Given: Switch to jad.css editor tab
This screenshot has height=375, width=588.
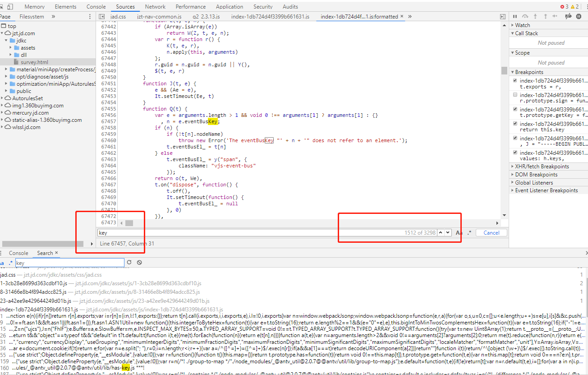Looking at the screenshot, I should tap(118, 17).
